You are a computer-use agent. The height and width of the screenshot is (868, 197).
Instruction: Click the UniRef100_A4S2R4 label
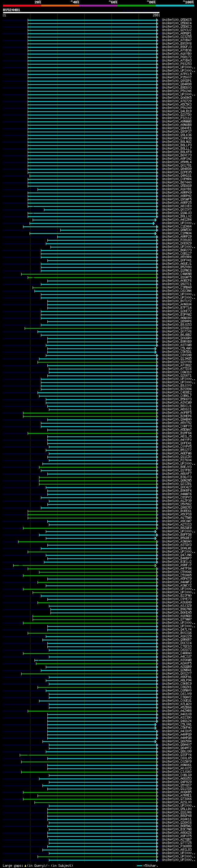177,220
